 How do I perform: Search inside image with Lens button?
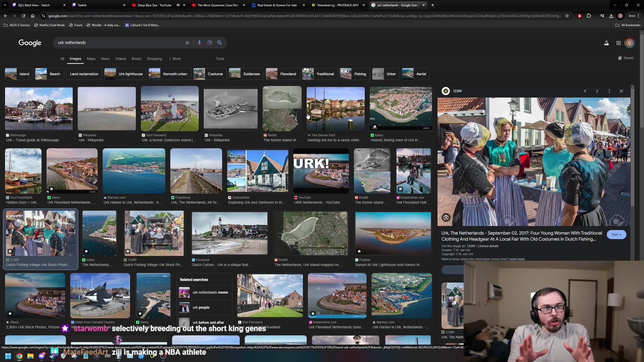coord(446,218)
